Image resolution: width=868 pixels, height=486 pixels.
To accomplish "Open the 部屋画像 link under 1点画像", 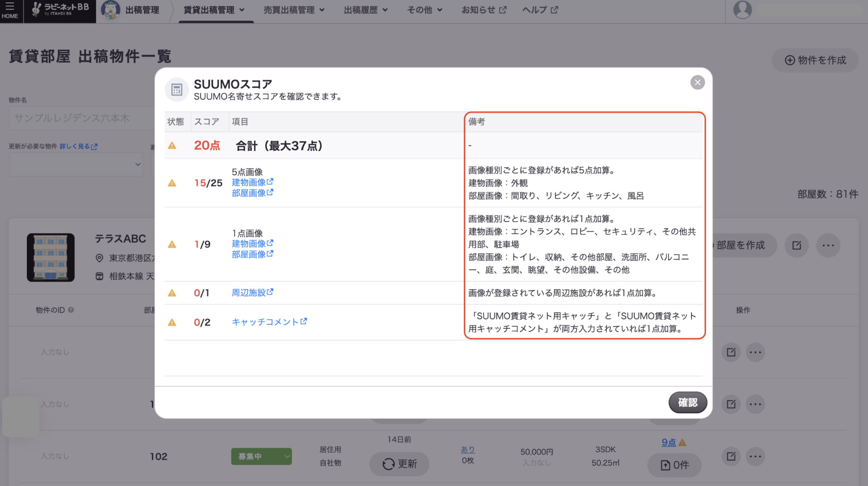I will click(252, 254).
